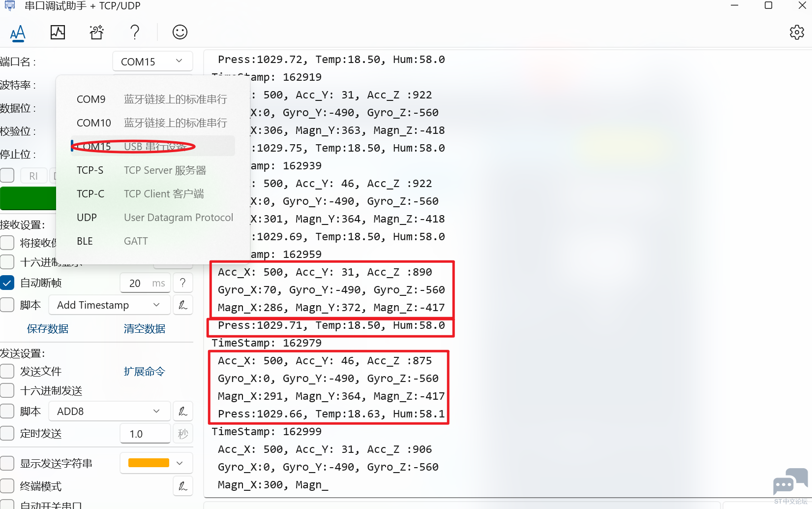Edit the Add Timestamp receive script
The height and width of the screenshot is (509, 812).
(x=183, y=305)
